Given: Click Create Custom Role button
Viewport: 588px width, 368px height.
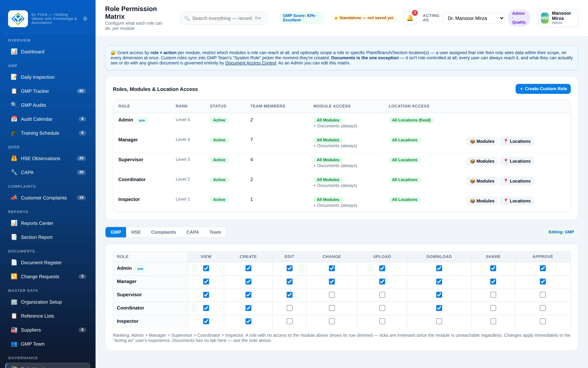Looking at the screenshot, I should (543, 89).
